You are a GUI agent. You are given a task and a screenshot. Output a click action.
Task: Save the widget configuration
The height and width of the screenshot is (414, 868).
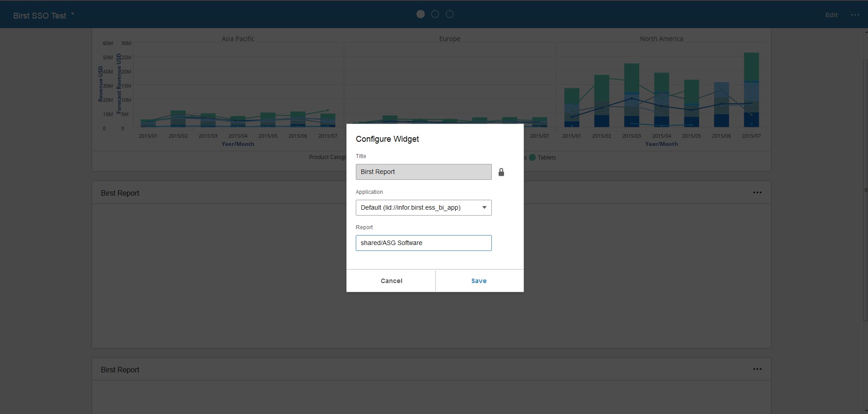tap(479, 281)
